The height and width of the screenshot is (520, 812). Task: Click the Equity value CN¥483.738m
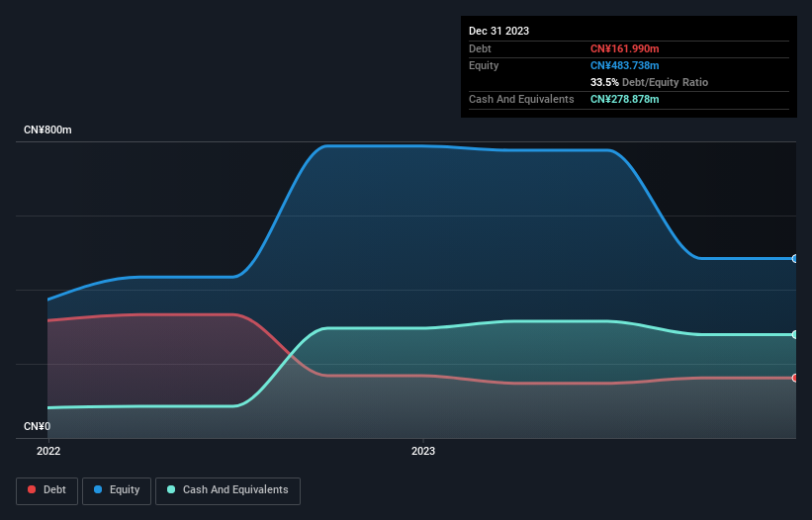[x=624, y=65]
